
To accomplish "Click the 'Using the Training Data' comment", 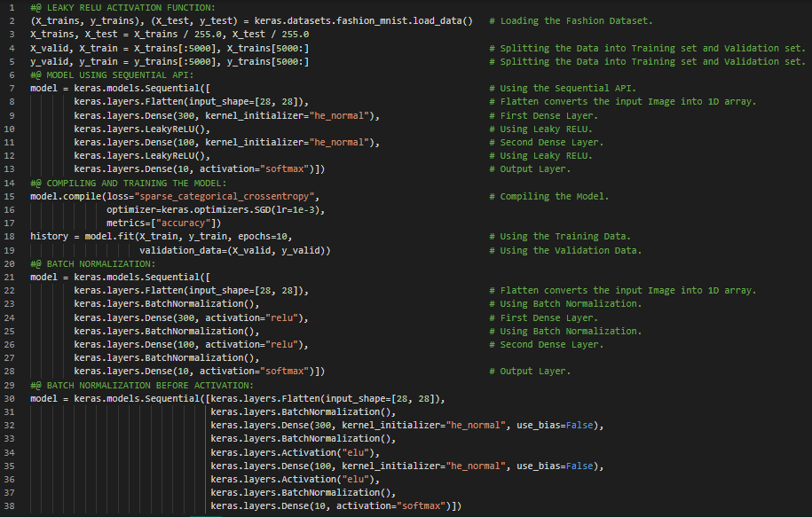I will (x=564, y=236).
